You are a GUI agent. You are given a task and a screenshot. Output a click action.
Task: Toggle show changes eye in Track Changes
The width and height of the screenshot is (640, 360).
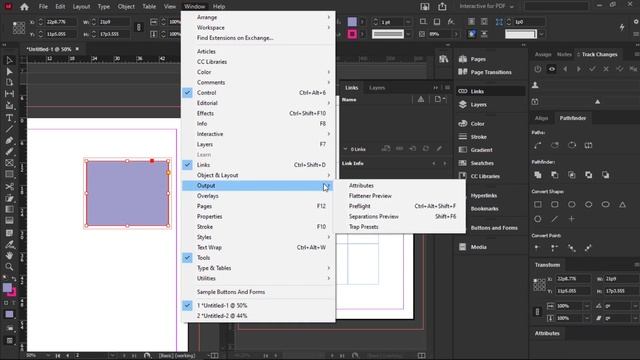pyautogui.click(x=551, y=69)
